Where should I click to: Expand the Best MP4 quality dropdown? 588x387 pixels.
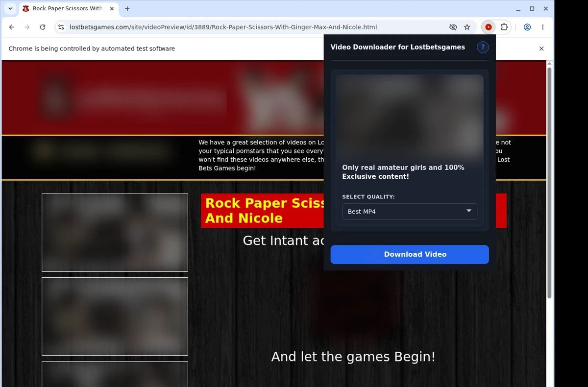[410, 212]
